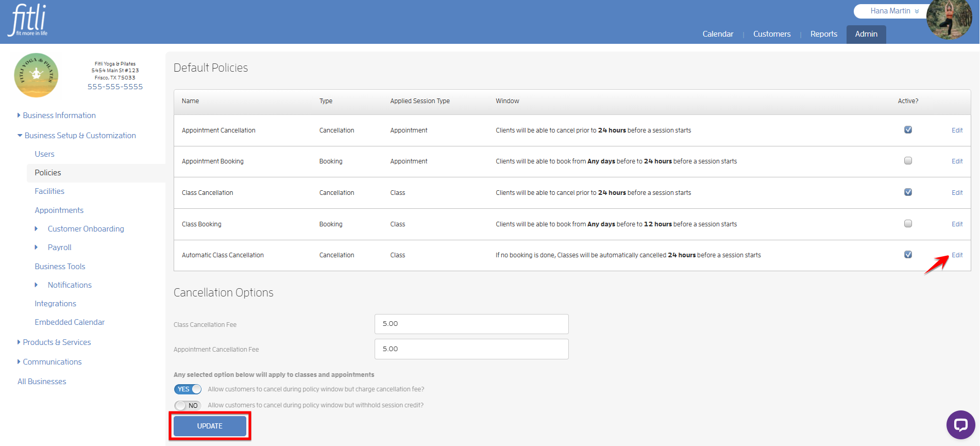Expand Products & Services section
980x446 pixels.
tap(54, 342)
